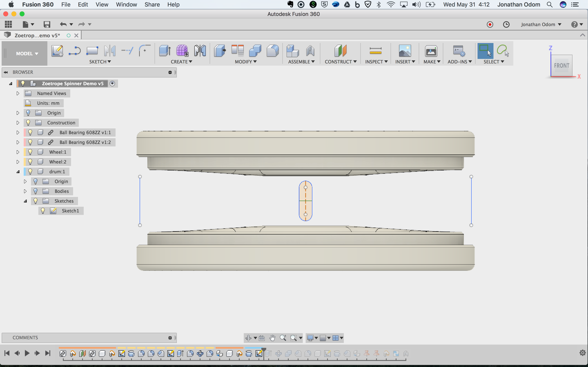Activate root component radio button

coord(112,84)
